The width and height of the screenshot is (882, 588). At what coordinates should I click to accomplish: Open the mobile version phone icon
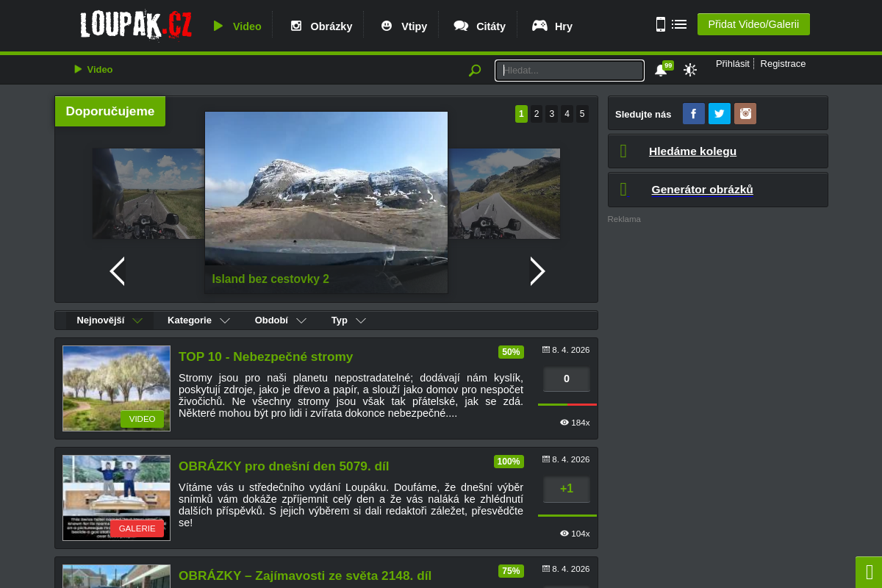[x=660, y=24]
